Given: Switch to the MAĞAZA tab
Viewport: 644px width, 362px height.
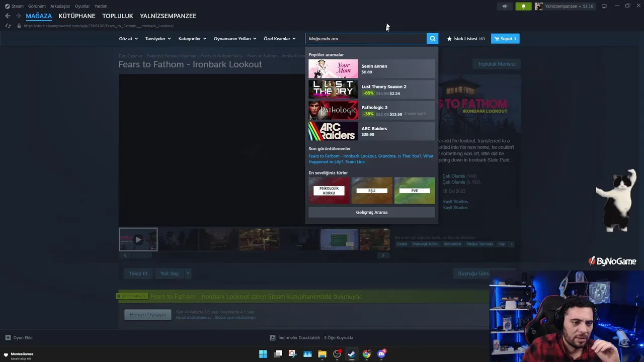Looking at the screenshot, I should pos(39,16).
